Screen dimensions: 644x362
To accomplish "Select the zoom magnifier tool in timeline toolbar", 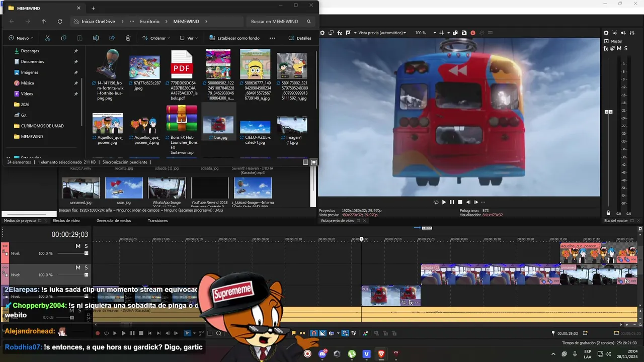I will pyautogui.click(x=218, y=333).
